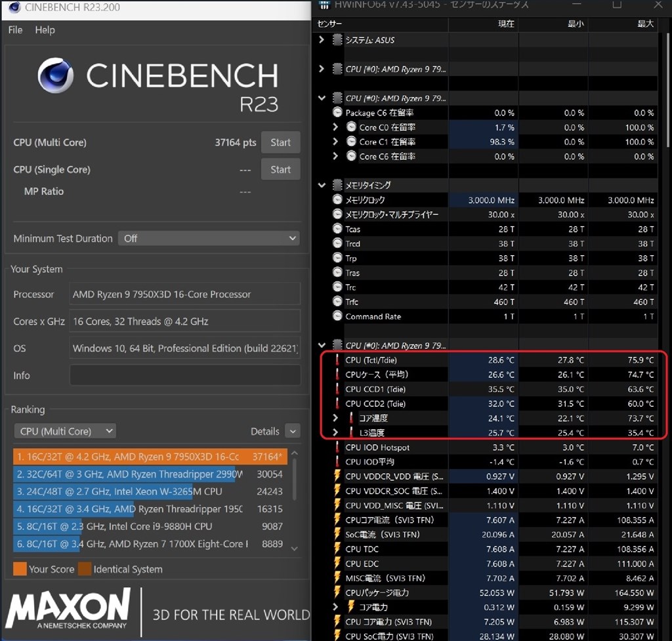The width and height of the screenshot is (672, 641).
Task: Click the CPU VDDCR_SOC voltage bolt icon
Action: 337,491
